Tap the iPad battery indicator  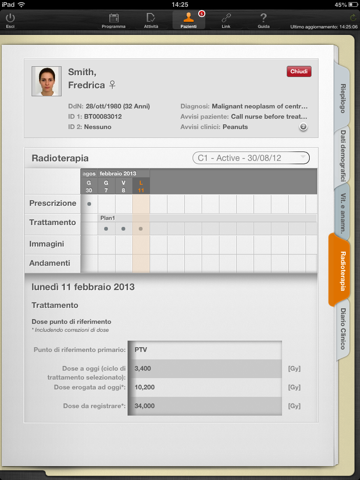(353, 5)
